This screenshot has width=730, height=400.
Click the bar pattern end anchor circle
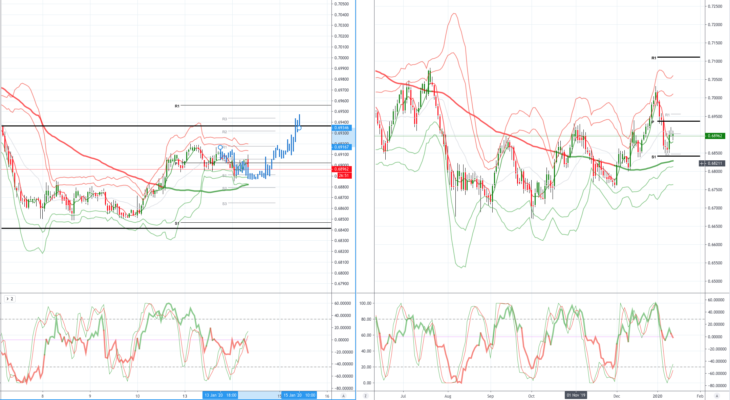click(x=299, y=128)
